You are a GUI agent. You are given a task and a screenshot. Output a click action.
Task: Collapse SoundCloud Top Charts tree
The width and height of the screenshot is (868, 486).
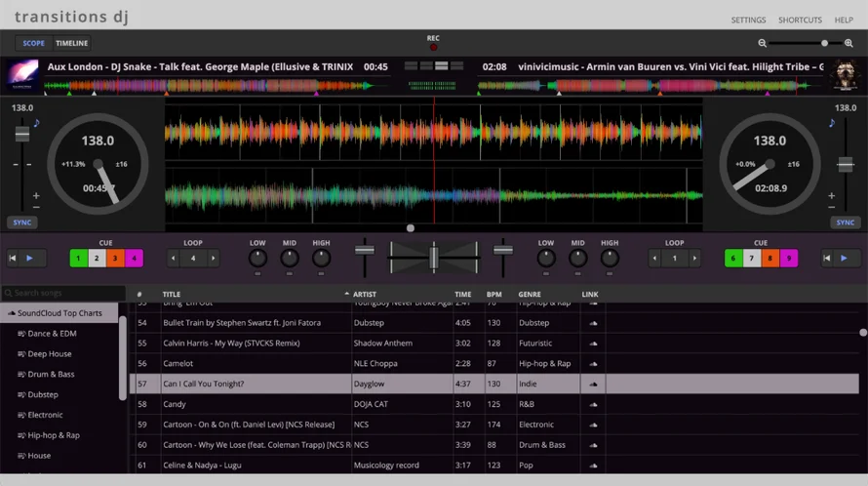coord(59,313)
